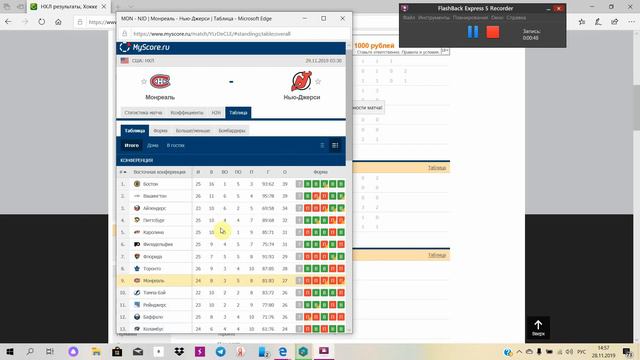Click highlighted Монреаль team name
This screenshot has width=640, height=360.
tap(153, 281)
